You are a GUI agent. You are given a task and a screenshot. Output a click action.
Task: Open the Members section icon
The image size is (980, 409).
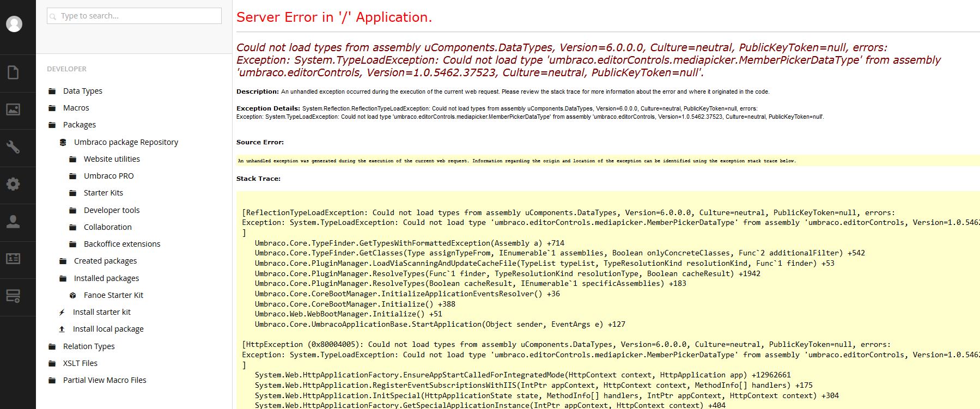click(x=13, y=259)
